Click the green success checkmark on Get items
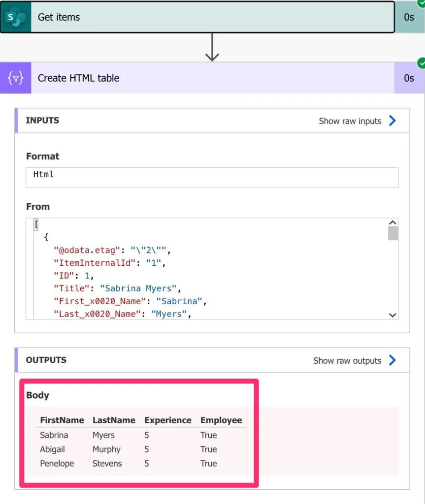Viewport: 425px width, 504px height. point(421,2)
